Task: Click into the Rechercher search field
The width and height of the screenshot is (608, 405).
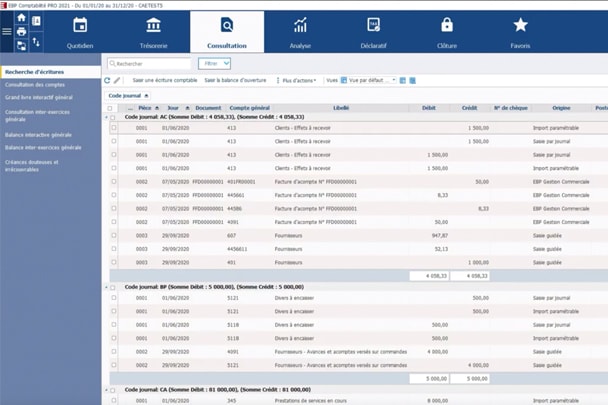Action: tap(150, 63)
